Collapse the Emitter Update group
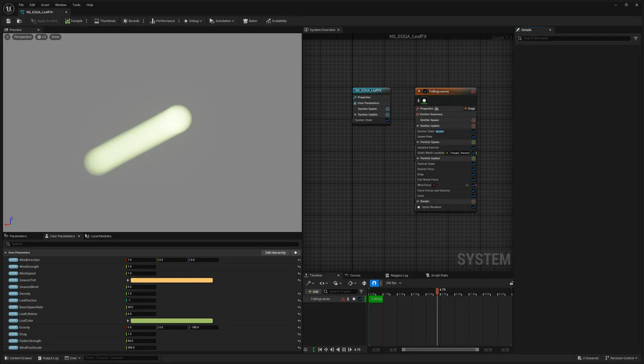The height and width of the screenshot is (364, 644). click(x=418, y=126)
